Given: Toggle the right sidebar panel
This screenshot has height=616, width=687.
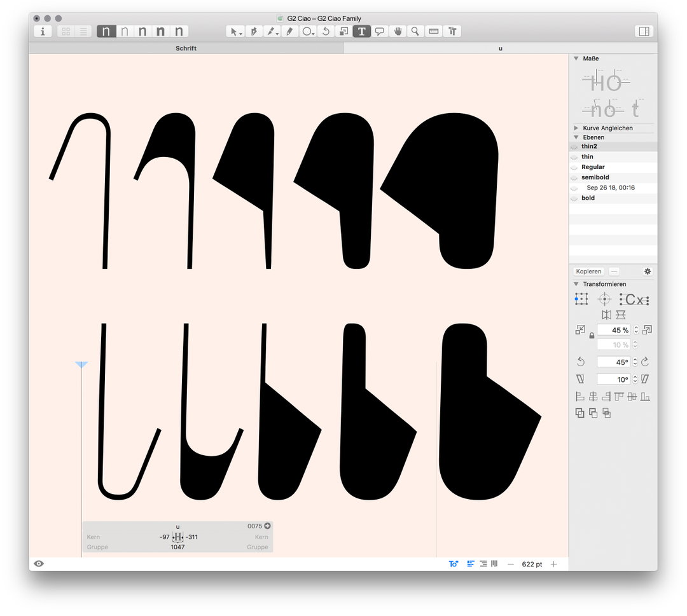Looking at the screenshot, I should pos(644,31).
